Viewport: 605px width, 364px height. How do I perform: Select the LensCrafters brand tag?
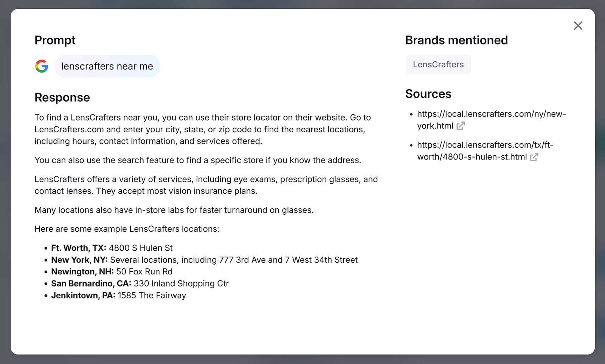438,64
